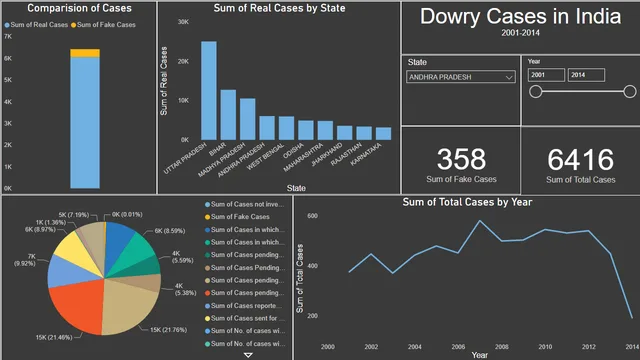The image size is (640, 360).
Task: Click the legend entry Sum of Cases reporte...
Action: [x=243, y=306]
